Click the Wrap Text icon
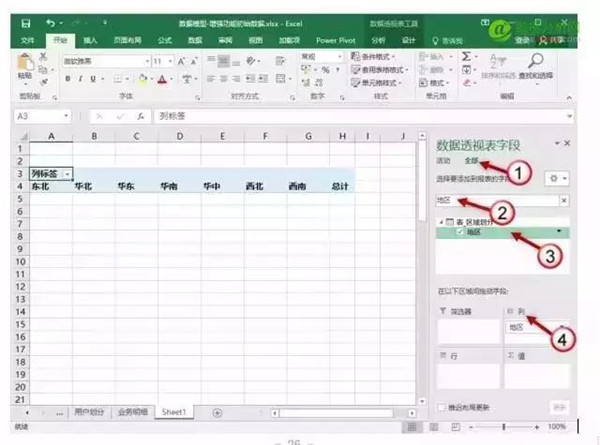Image resolution: width=600 pixels, height=445 pixels. click(280, 61)
